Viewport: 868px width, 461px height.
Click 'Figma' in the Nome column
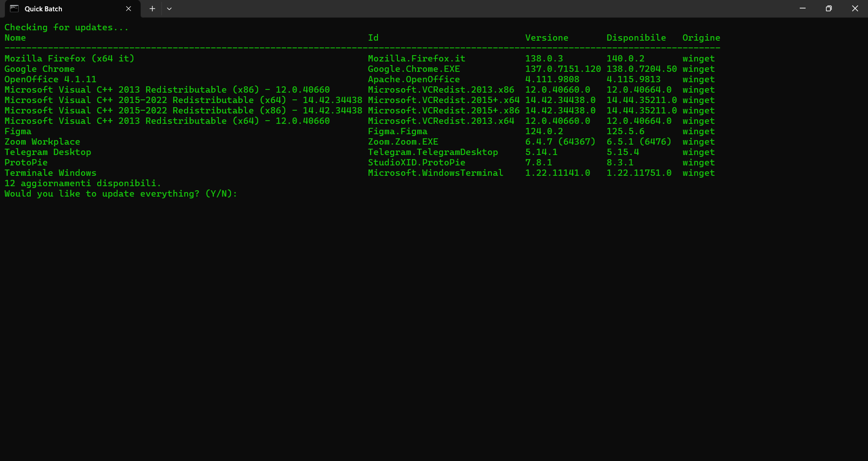click(x=18, y=132)
